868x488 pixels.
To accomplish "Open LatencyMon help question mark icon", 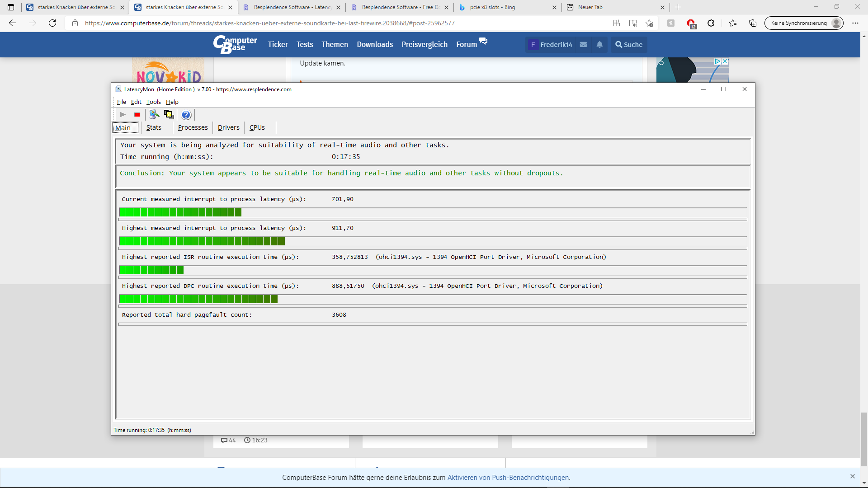I will pos(186,115).
